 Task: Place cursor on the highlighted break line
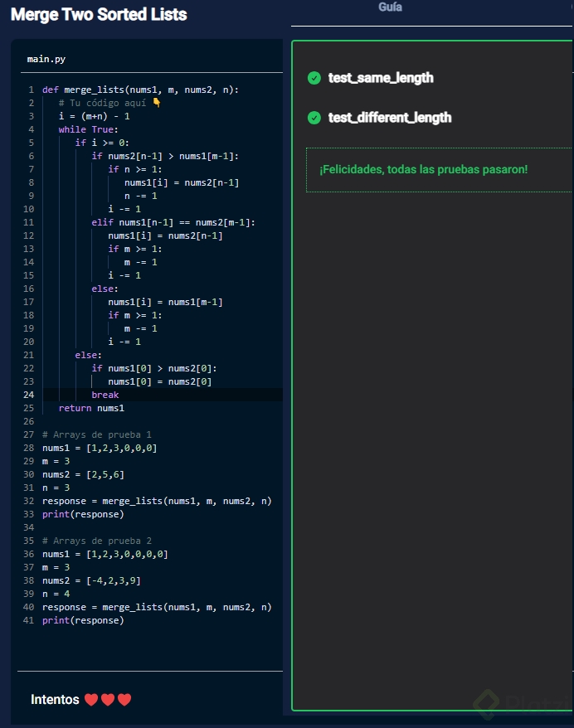click(105, 395)
